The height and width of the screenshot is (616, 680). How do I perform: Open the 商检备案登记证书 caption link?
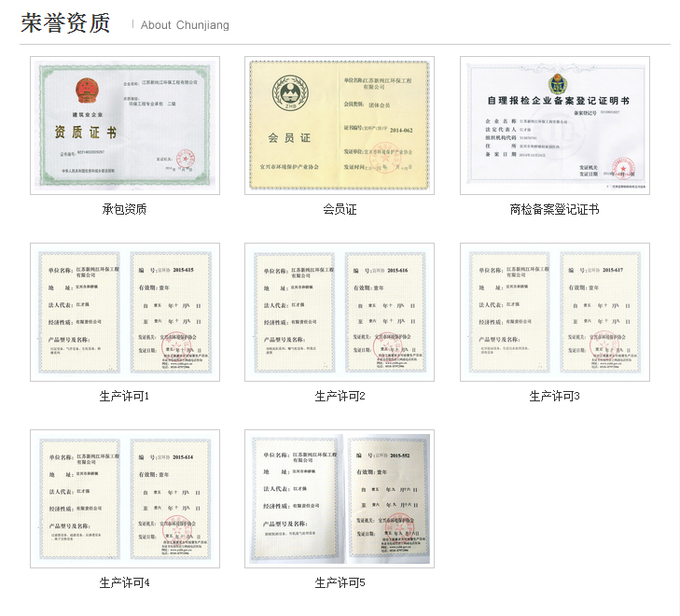coord(554,209)
